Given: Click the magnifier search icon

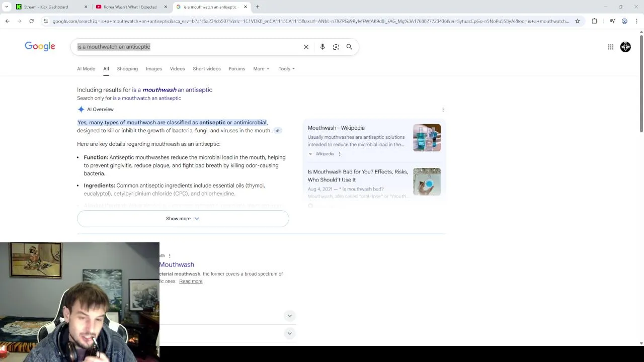Looking at the screenshot, I should pos(349,47).
